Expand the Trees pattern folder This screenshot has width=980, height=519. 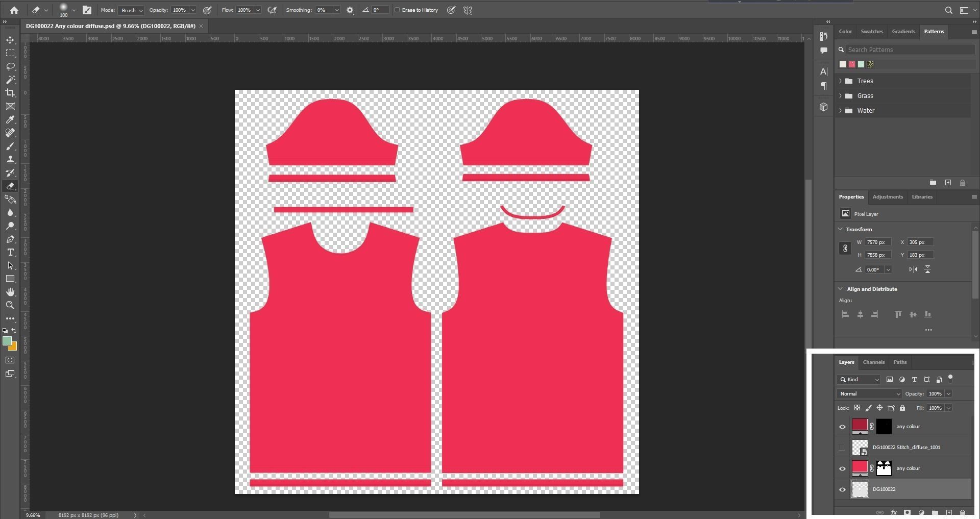coord(841,81)
